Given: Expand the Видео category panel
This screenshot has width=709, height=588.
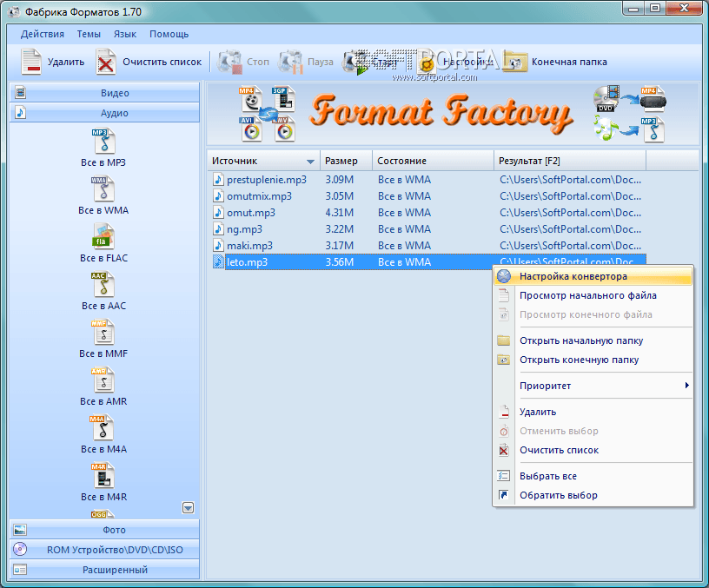Looking at the screenshot, I should point(104,93).
